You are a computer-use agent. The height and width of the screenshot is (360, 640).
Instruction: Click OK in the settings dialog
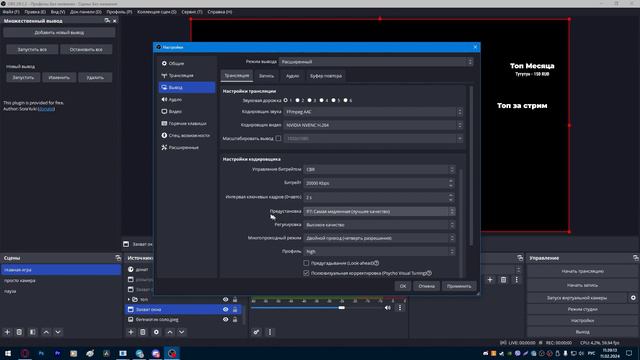403,286
